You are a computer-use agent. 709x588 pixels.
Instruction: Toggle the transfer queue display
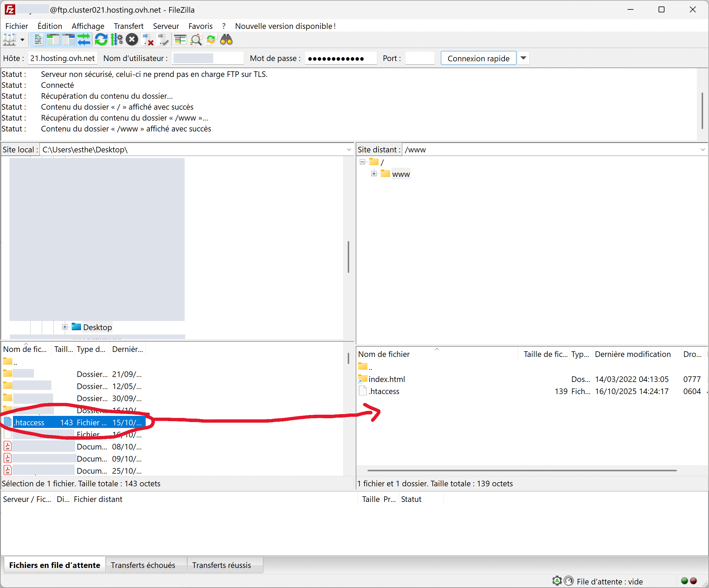tap(84, 40)
